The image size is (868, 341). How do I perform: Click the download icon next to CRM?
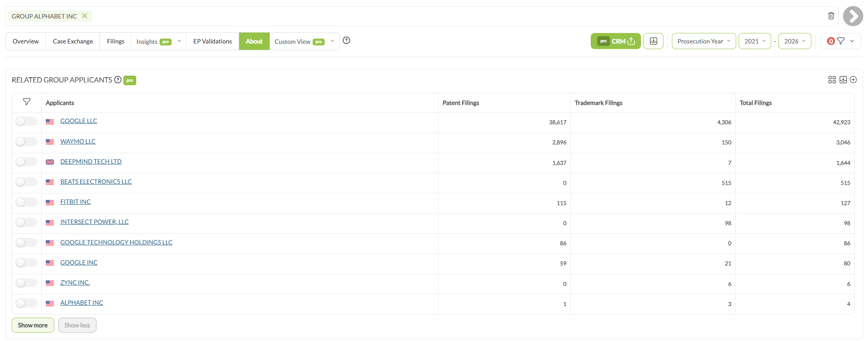click(x=653, y=41)
